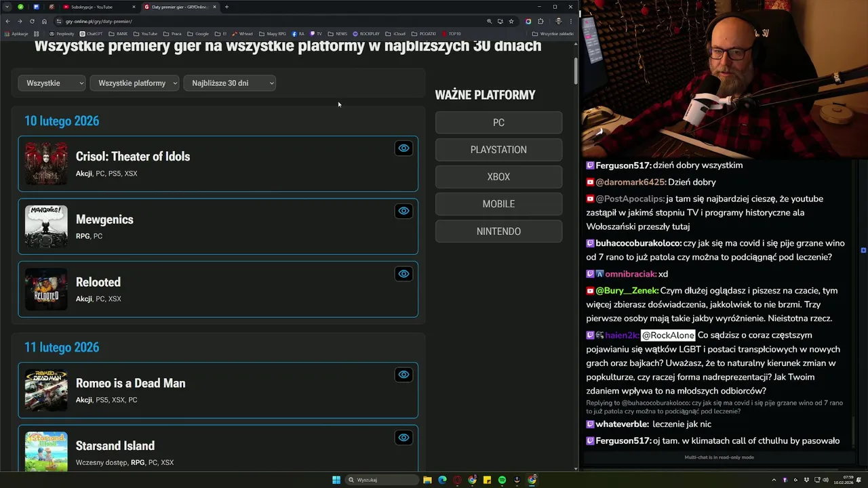The width and height of the screenshot is (868, 488).
Task: Toggle watch eye for Crisol: Theater of Idols
Action: [403, 148]
